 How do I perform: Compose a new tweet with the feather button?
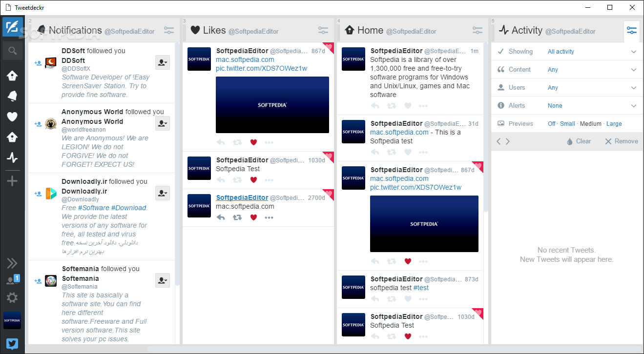tap(13, 27)
